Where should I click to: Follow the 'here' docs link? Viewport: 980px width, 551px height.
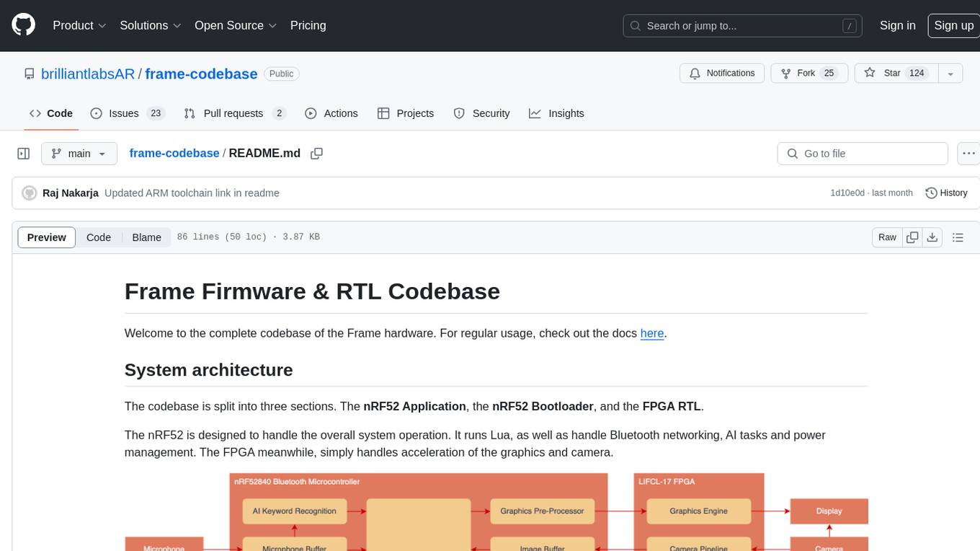[x=652, y=333]
